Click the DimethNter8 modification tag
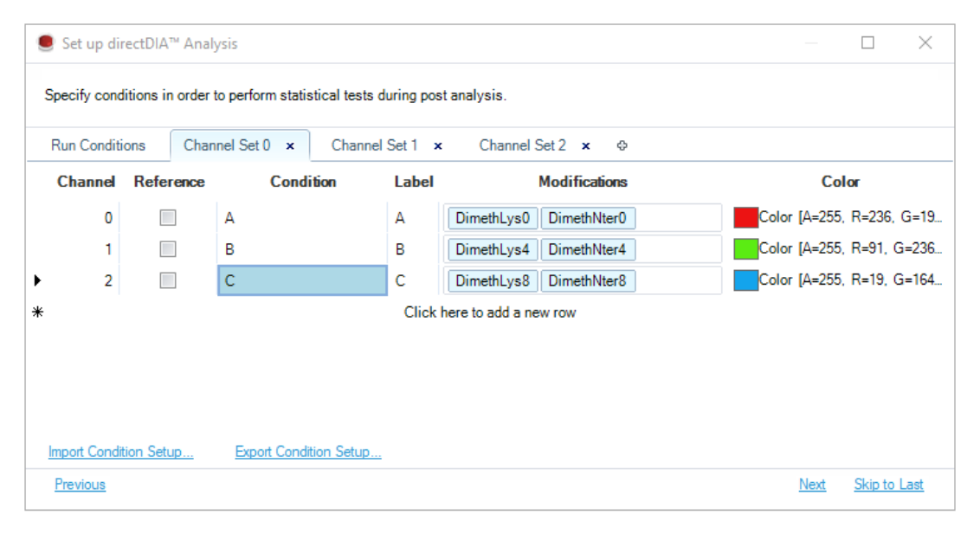The height and width of the screenshot is (534, 980). coord(588,280)
